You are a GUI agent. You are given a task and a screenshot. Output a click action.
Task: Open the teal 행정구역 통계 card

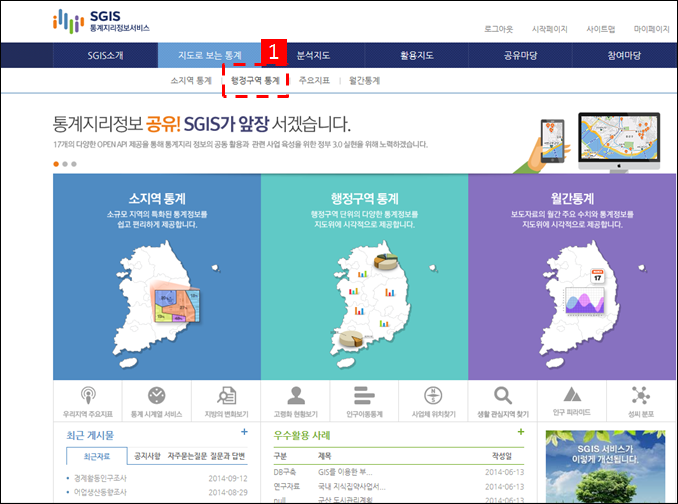365,277
